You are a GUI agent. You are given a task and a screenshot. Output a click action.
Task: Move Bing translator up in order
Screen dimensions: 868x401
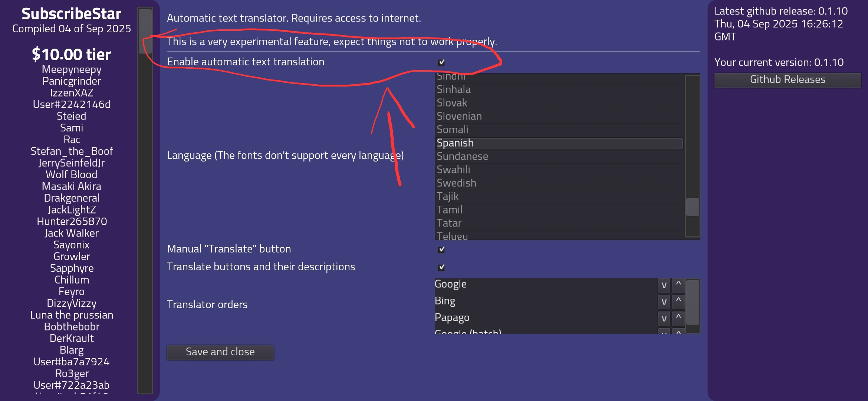coord(678,301)
